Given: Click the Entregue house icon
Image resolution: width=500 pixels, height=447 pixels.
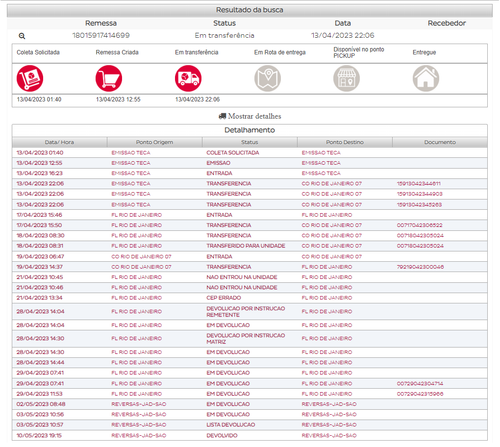Looking at the screenshot, I should [426, 78].
